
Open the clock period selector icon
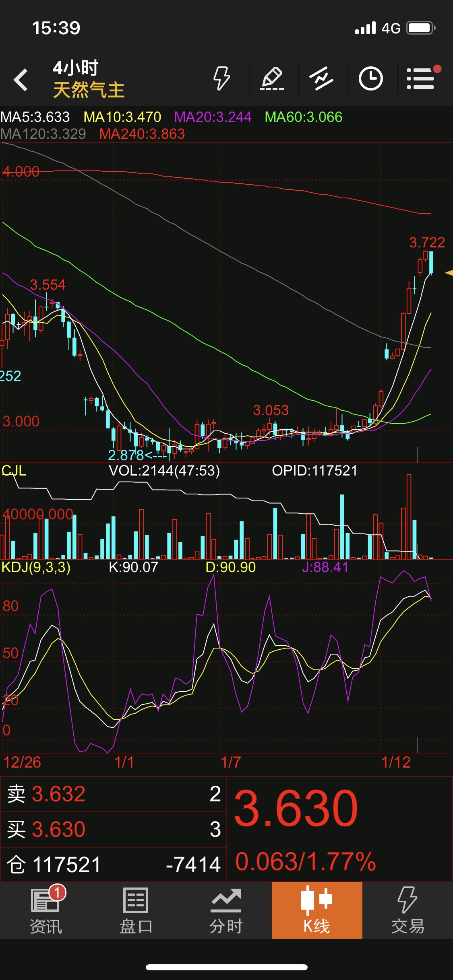(x=371, y=78)
